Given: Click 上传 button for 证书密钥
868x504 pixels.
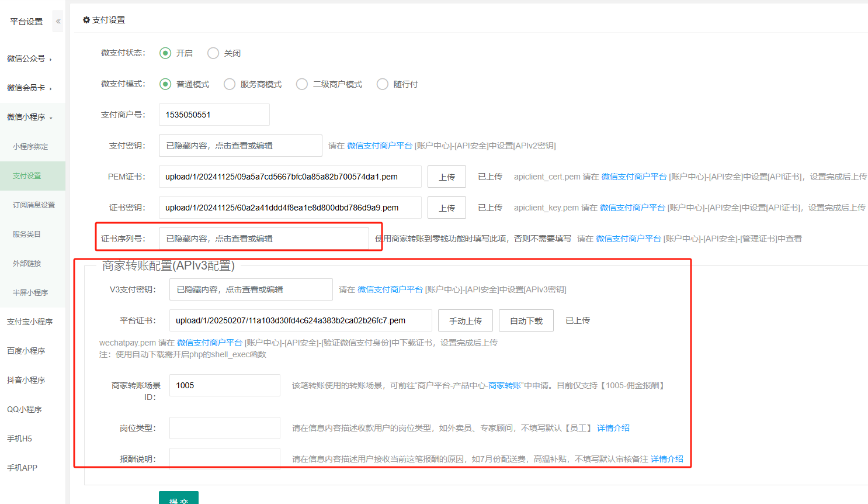Looking at the screenshot, I should point(446,208).
